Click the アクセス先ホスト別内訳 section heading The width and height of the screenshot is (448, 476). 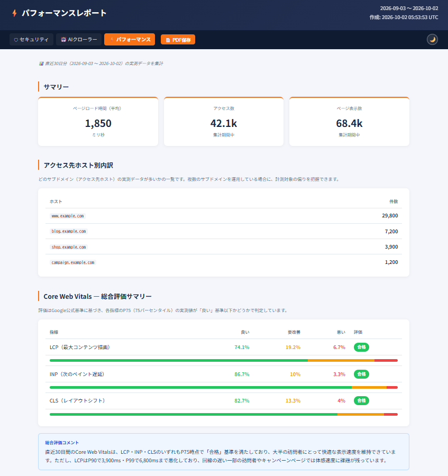coord(78,165)
